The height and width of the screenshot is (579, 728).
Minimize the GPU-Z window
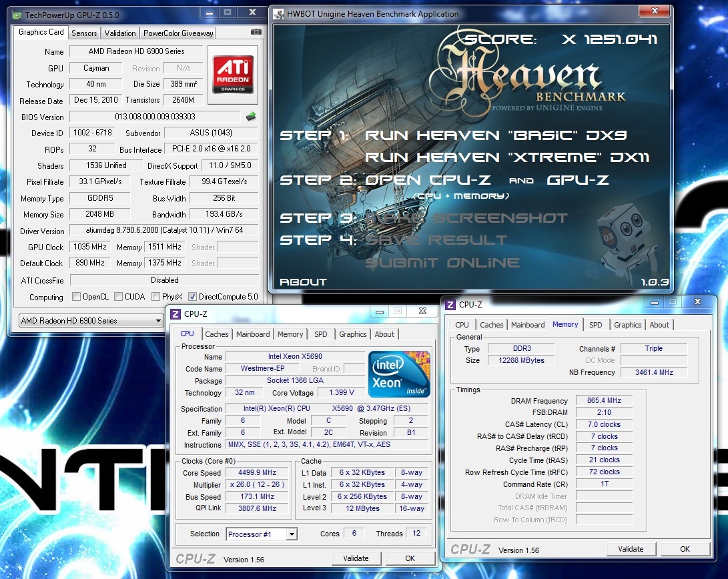coord(210,13)
